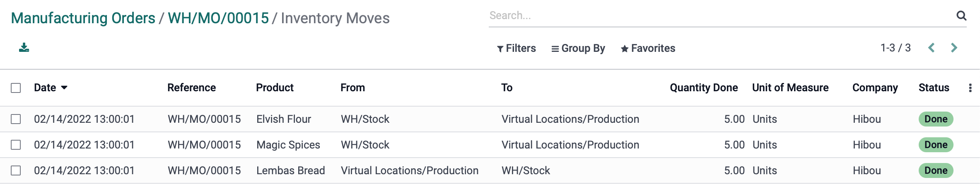Click the Done badge for Elvish Flour
980x185 pixels.
click(936, 119)
